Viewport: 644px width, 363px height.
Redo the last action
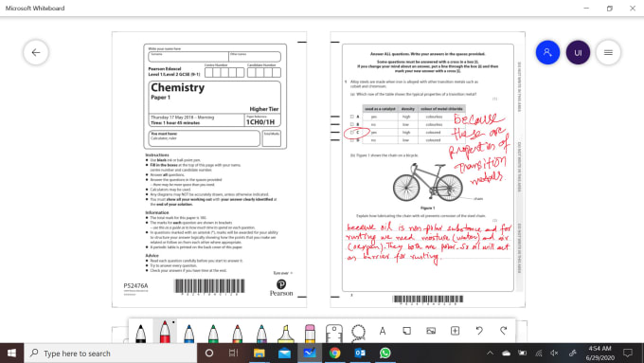point(504,331)
